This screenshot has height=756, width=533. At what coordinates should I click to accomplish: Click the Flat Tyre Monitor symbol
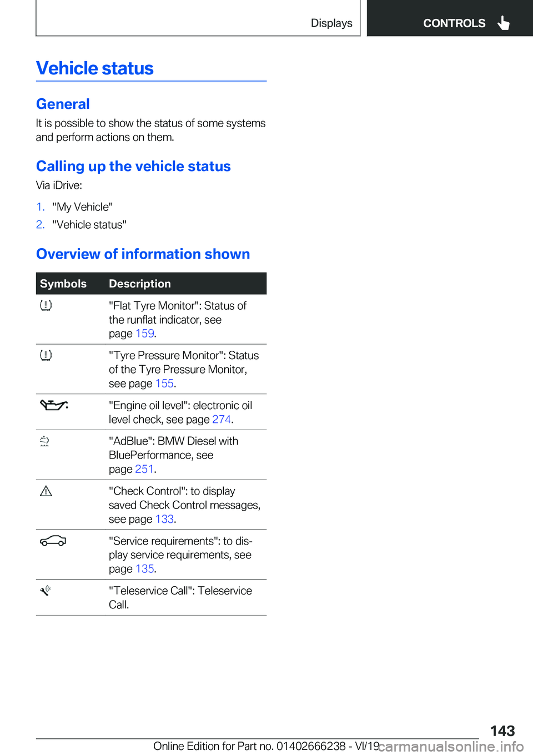click(x=46, y=305)
